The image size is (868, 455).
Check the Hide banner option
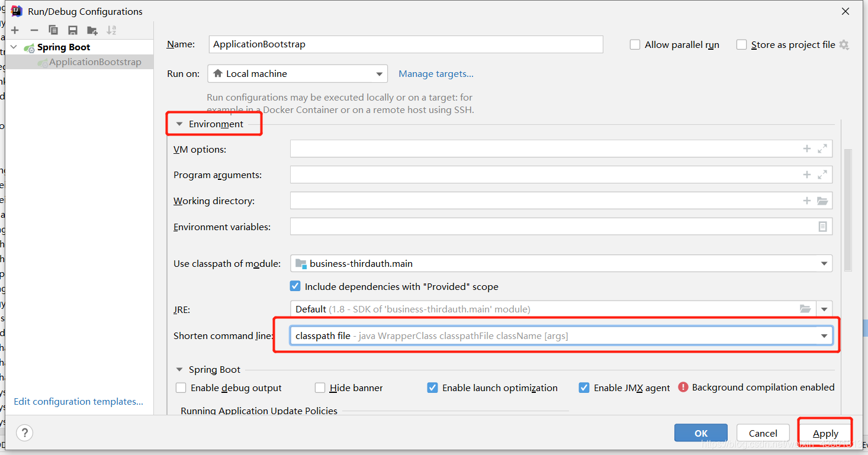click(320, 388)
